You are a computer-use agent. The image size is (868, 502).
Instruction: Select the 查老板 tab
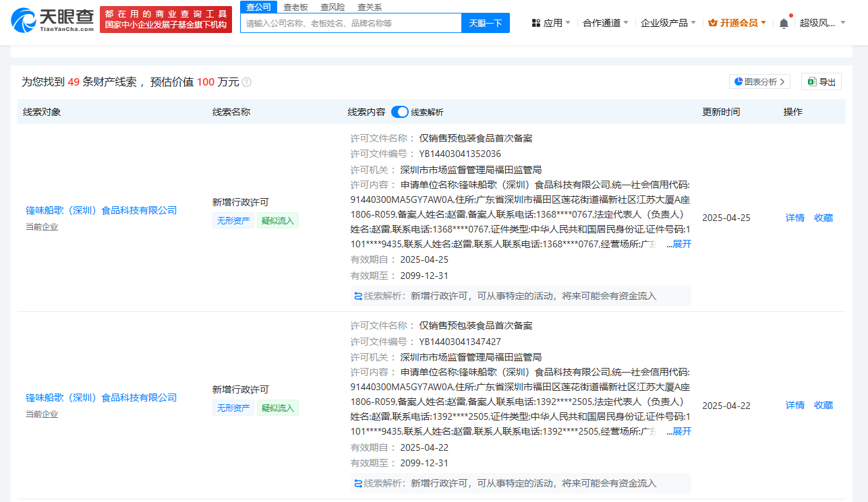[295, 7]
